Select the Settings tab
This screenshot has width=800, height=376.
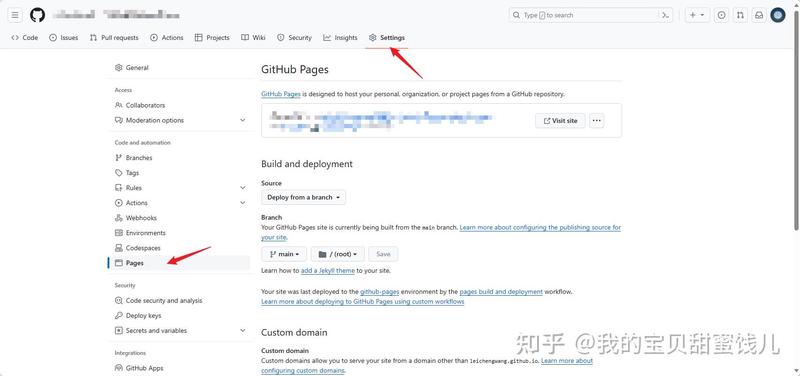tap(387, 38)
